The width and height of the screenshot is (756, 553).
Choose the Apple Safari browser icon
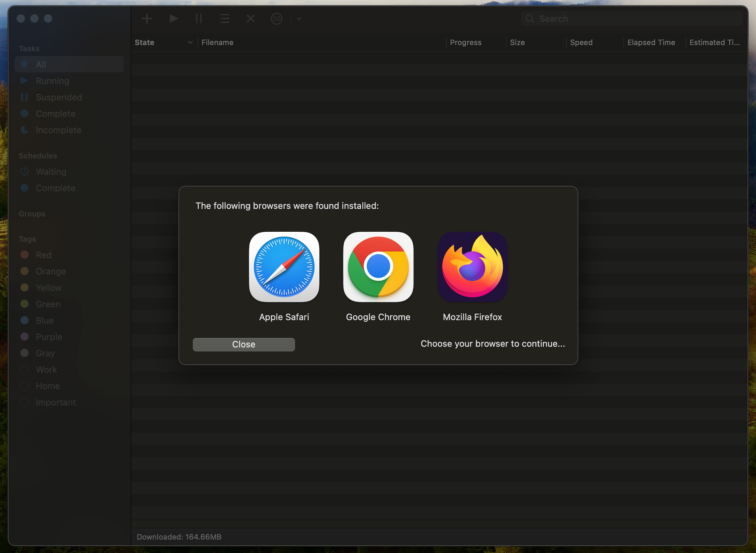point(284,267)
